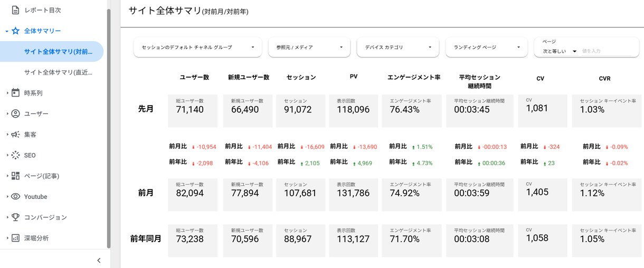Click the 先月 表示回数 value 118,096
Image resolution: width=644 pixels, height=268 pixels.
pyautogui.click(x=353, y=110)
